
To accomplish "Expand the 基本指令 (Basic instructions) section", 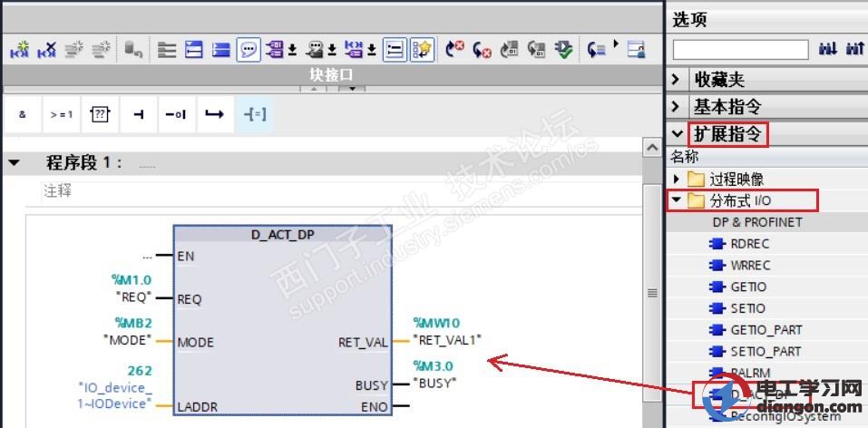I will pos(677,107).
